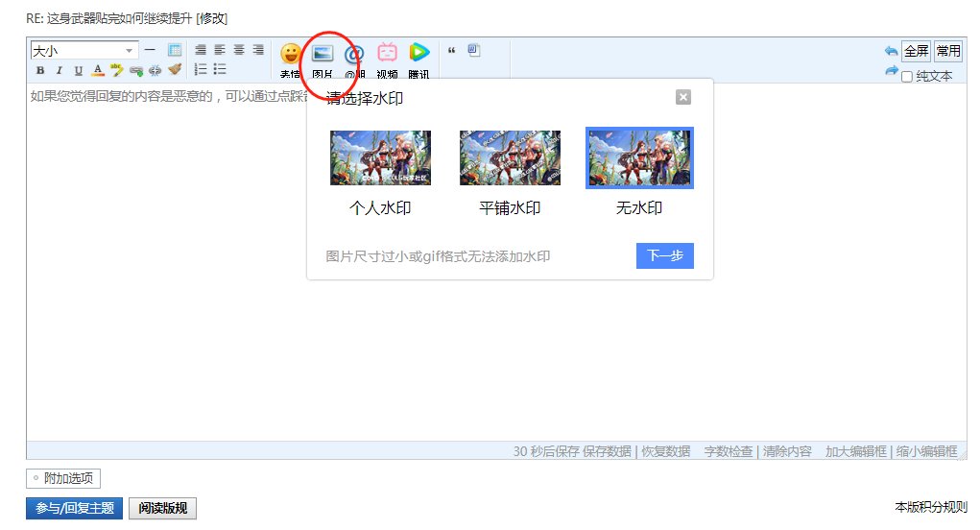Close the watermark selection dialog
Screen dimensions: 980x530
tap(682, 97)
